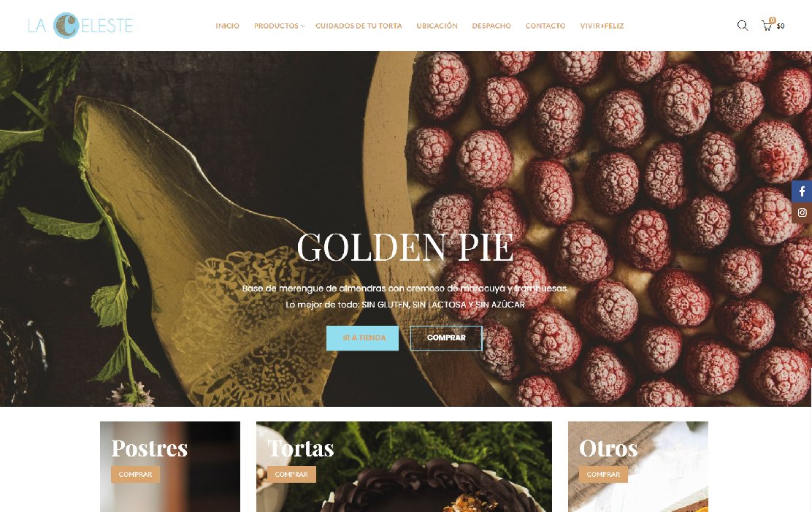Expand the Productos dropdown chevron
The height and width of the screenshot is (512, 812).
(x=302, y=26)
